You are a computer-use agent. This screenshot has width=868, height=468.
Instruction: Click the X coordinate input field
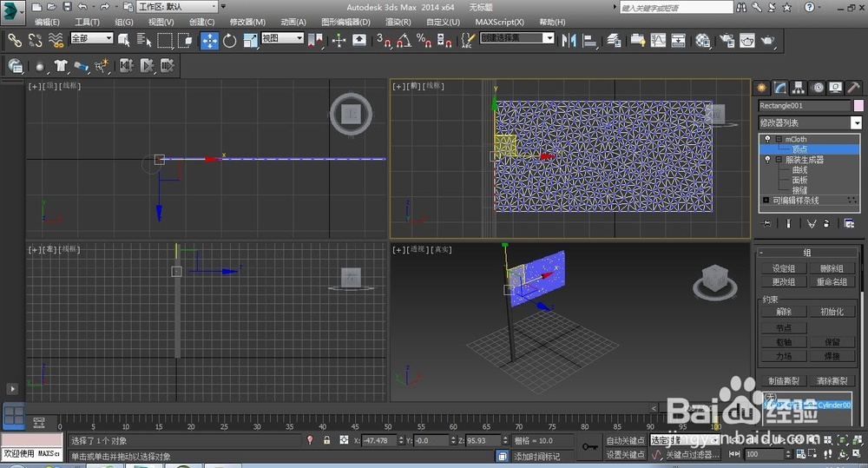click(x=380, y=440)
